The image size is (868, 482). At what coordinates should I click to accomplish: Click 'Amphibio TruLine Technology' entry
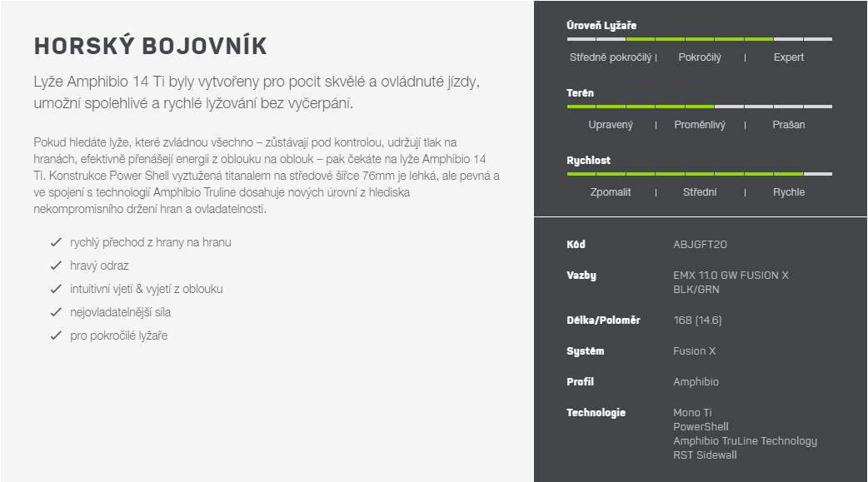point(745,441)
